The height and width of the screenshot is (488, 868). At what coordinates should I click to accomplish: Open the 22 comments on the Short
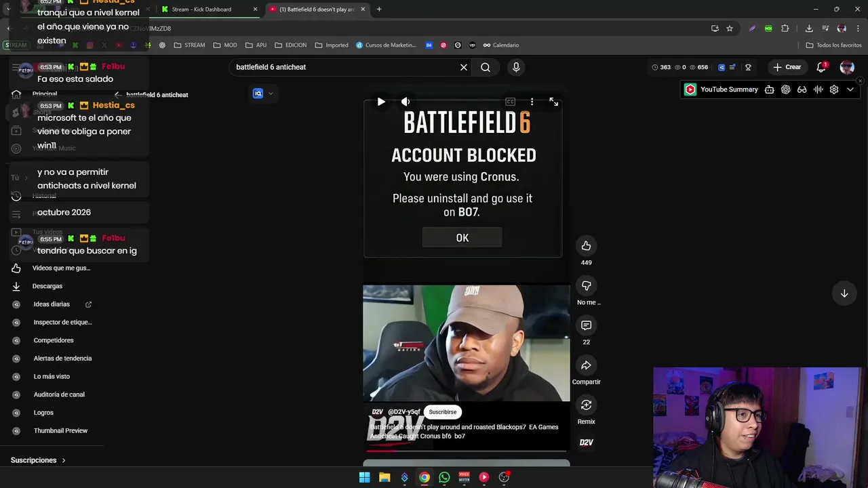(586, 325)
